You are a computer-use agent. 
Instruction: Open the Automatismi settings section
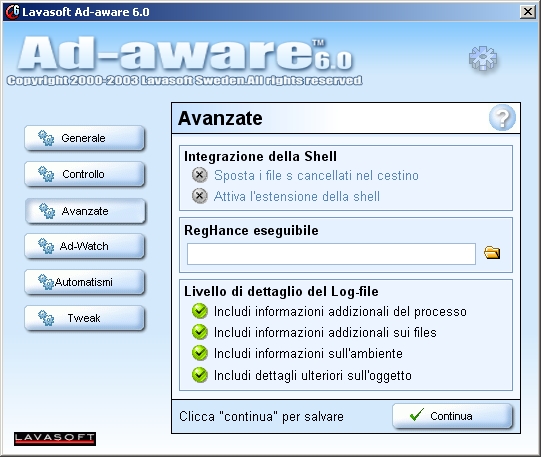coord(84,282)
